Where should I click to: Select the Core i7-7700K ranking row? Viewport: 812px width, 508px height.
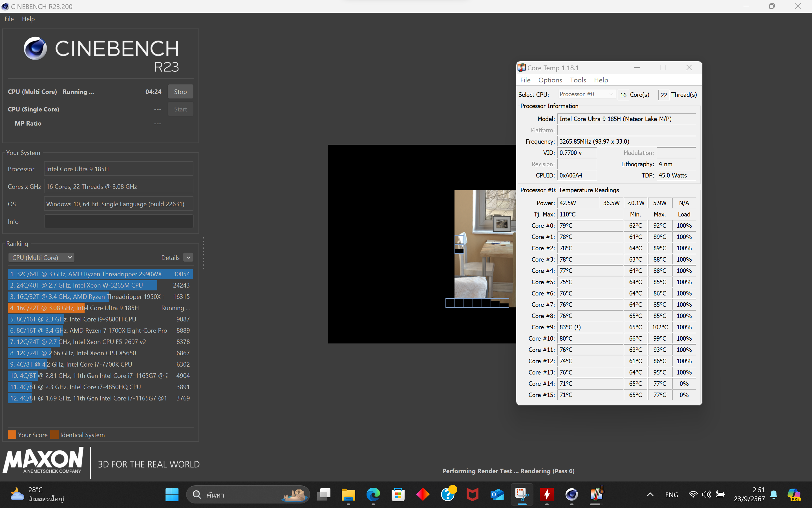(100, 364)
